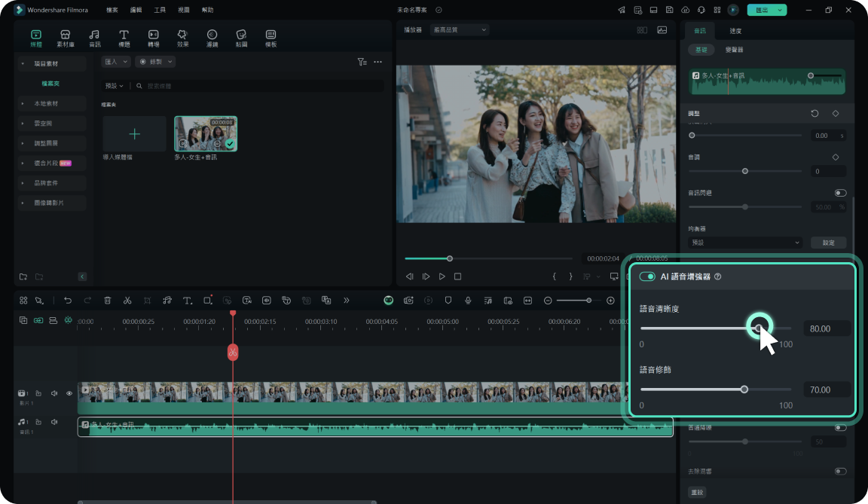The image size is (868, 504).
Task: Toggle visibility eye of video track 1
Action: tap(69, 393)
